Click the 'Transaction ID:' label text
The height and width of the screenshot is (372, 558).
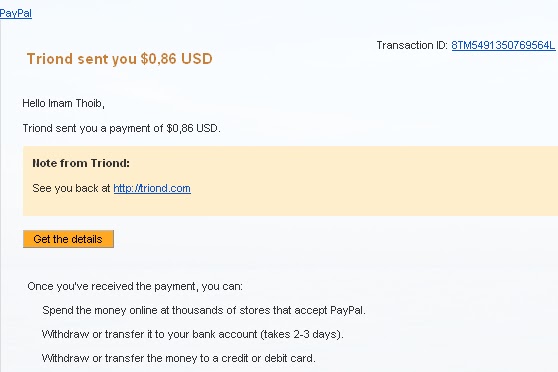pyautogui.click(x=412, y=46)
